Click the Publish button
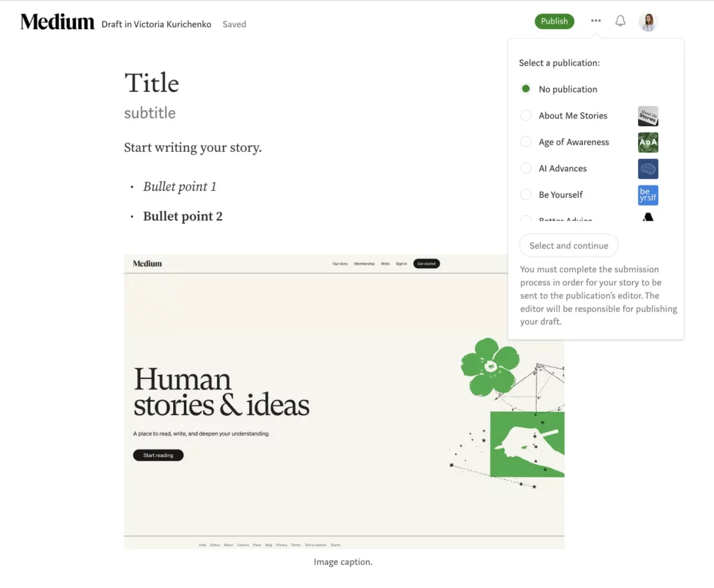This screenshot has height=588, width=714. pyautogui.click(x=554, y=21)
